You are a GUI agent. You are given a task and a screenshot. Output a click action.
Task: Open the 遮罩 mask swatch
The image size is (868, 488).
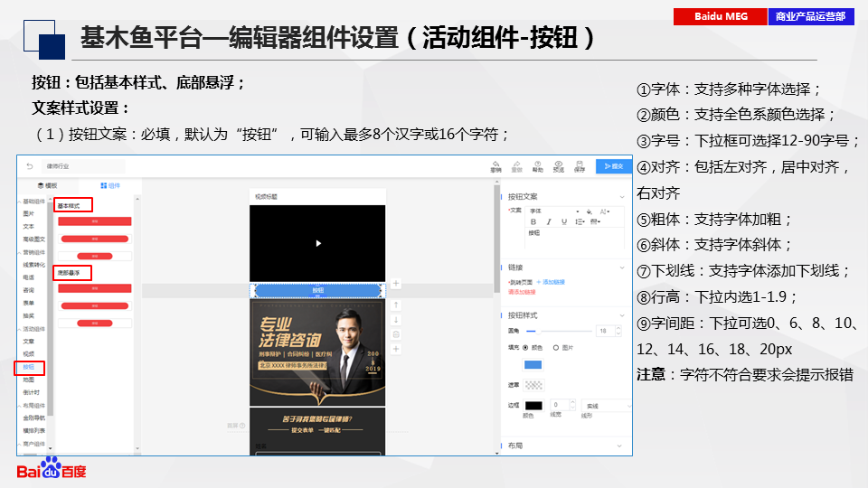pos(533,385)
